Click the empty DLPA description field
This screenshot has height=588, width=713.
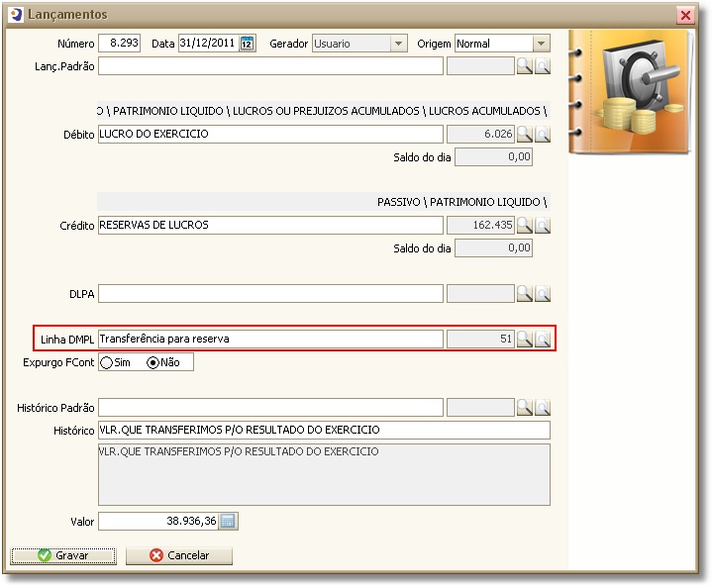270,294
